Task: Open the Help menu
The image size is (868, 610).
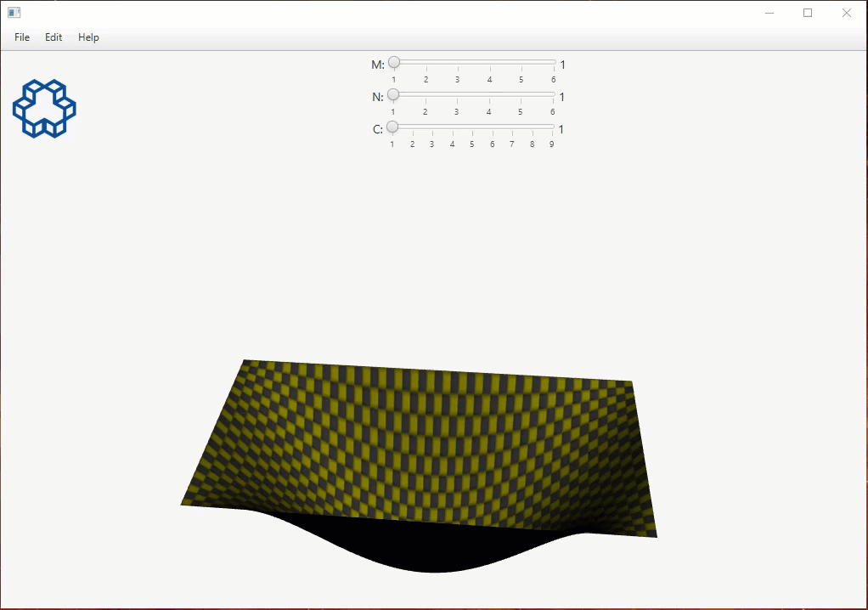Action: tap(88, 37)
